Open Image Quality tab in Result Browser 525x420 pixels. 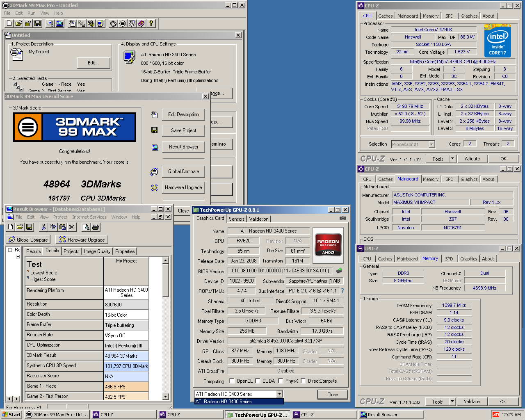97,251
